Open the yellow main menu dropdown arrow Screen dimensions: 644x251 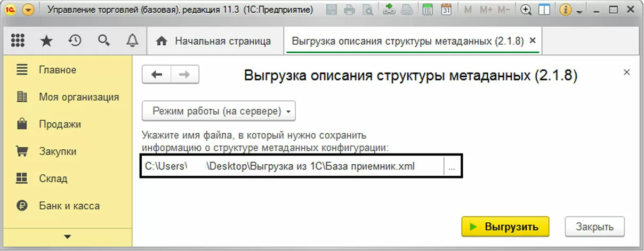(28, 10)
